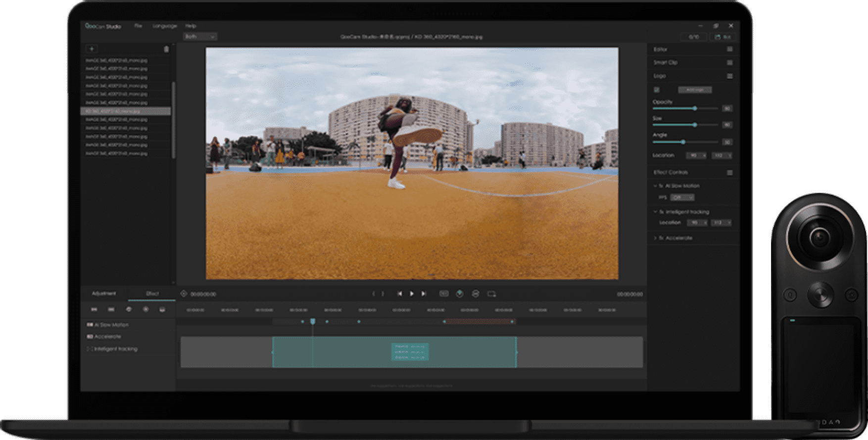Toggle the Smart Clip panel icon

click(x=729, y=63)
